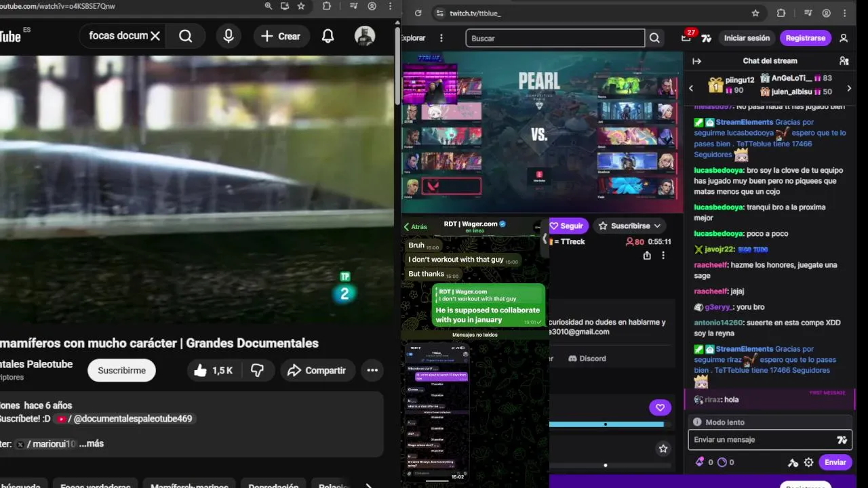
Task: Collapse the Twitch chat panel
Action: [696, 61]
